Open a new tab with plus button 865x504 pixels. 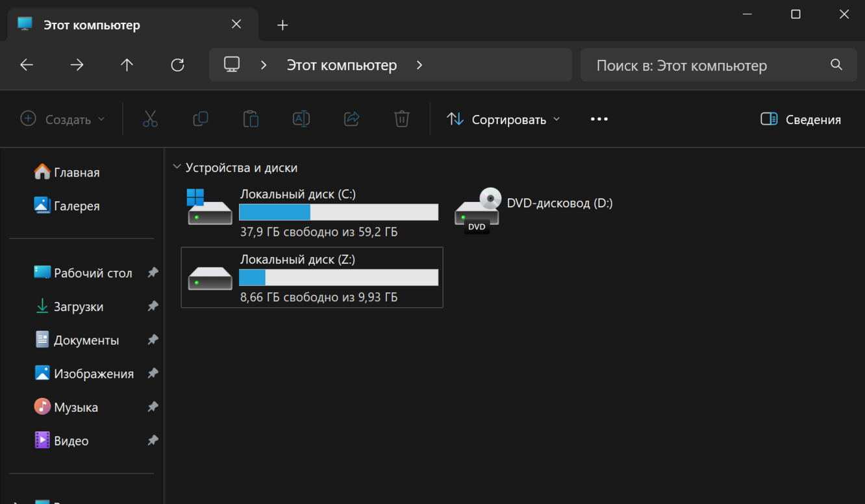[282, 25]
